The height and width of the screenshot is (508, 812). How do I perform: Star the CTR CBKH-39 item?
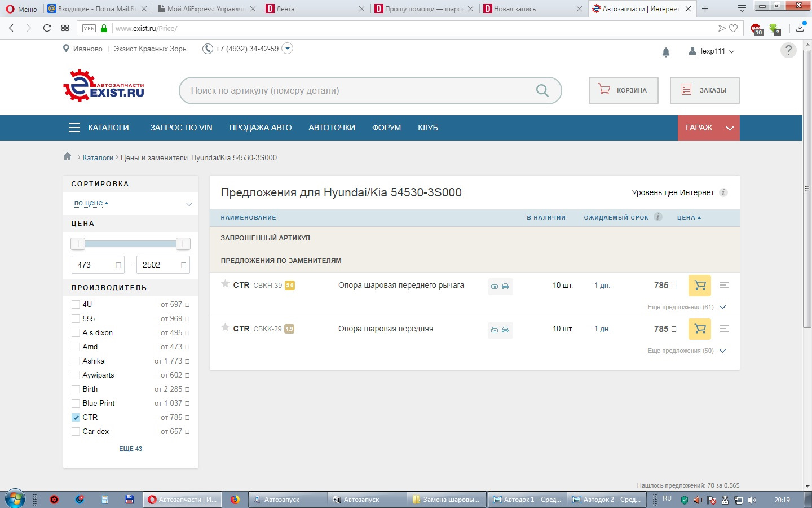tap(226, 284)
